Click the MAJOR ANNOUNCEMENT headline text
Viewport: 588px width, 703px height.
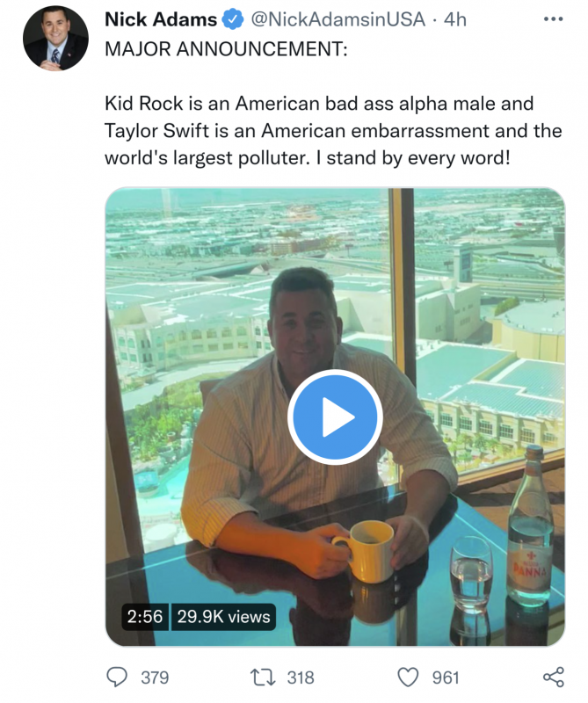[226, 49]
